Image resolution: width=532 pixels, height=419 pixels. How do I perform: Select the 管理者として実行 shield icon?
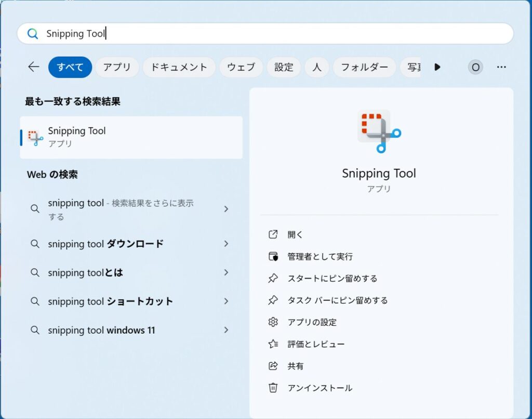273,256
